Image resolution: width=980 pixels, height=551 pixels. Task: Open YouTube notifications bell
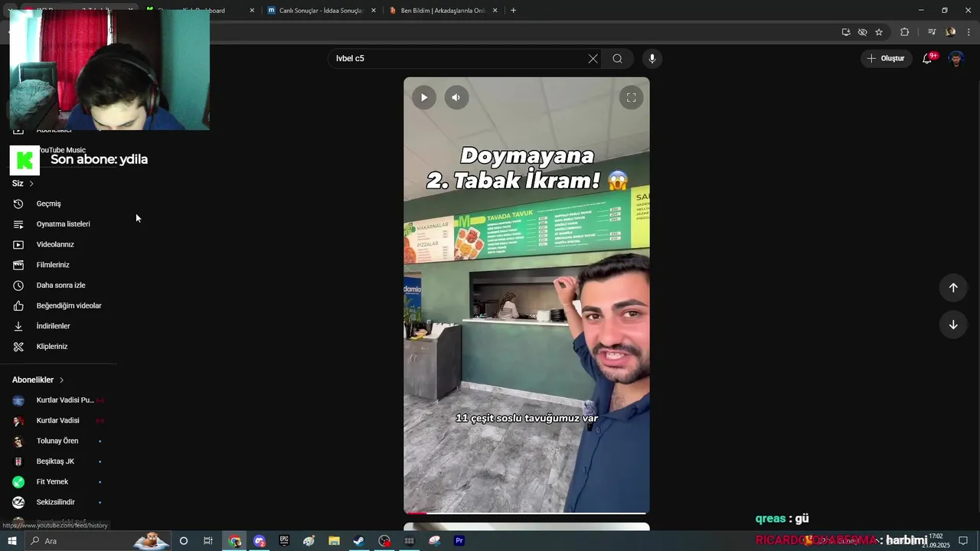coord(927,58)
